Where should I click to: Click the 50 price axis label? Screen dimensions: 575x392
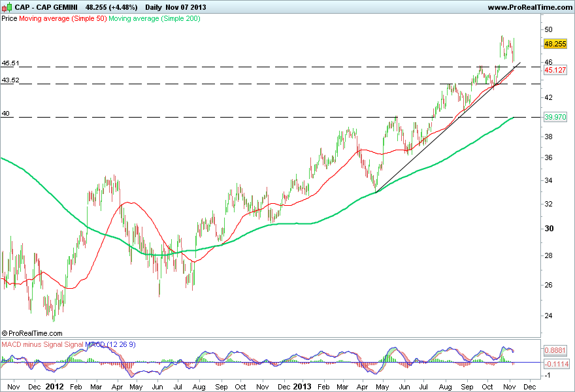point(548,29)
